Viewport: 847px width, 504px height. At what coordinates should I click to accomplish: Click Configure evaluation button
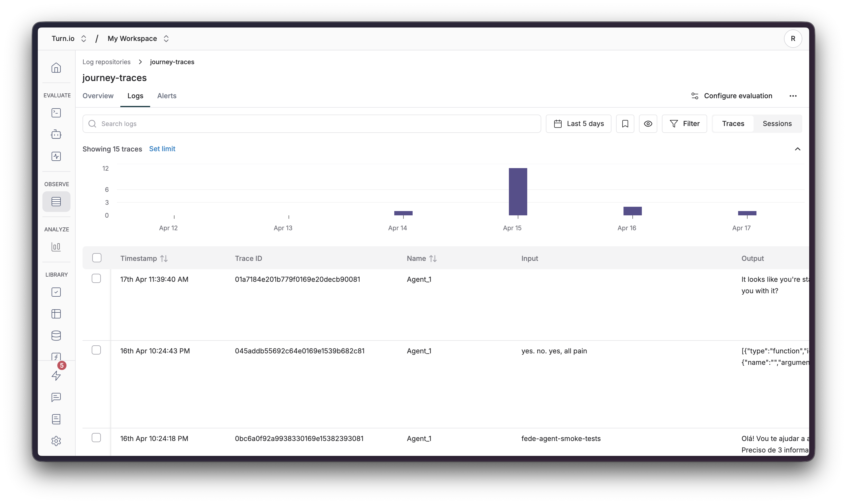tap(732, 96)
